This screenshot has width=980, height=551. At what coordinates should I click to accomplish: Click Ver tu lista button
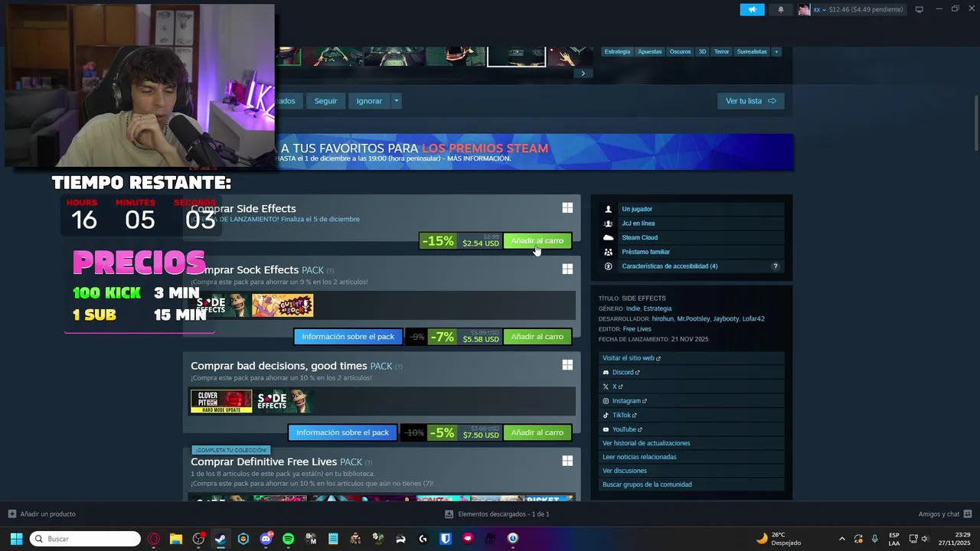[x=750, y=101]
